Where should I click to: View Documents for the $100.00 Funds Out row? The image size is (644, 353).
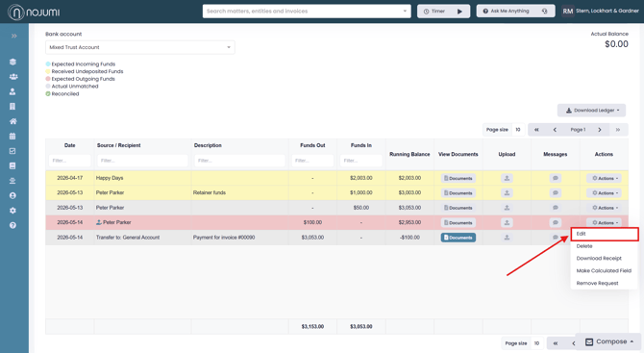click(x=458, y=223)
